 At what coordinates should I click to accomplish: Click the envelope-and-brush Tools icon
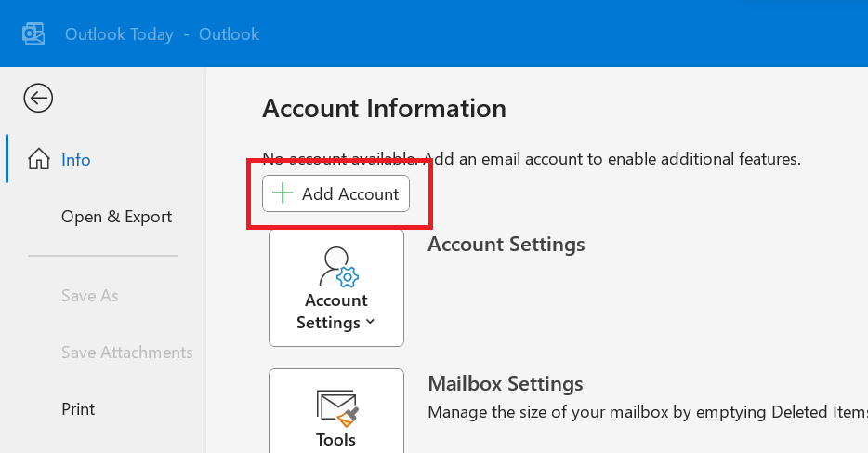[x=336, y=406]
